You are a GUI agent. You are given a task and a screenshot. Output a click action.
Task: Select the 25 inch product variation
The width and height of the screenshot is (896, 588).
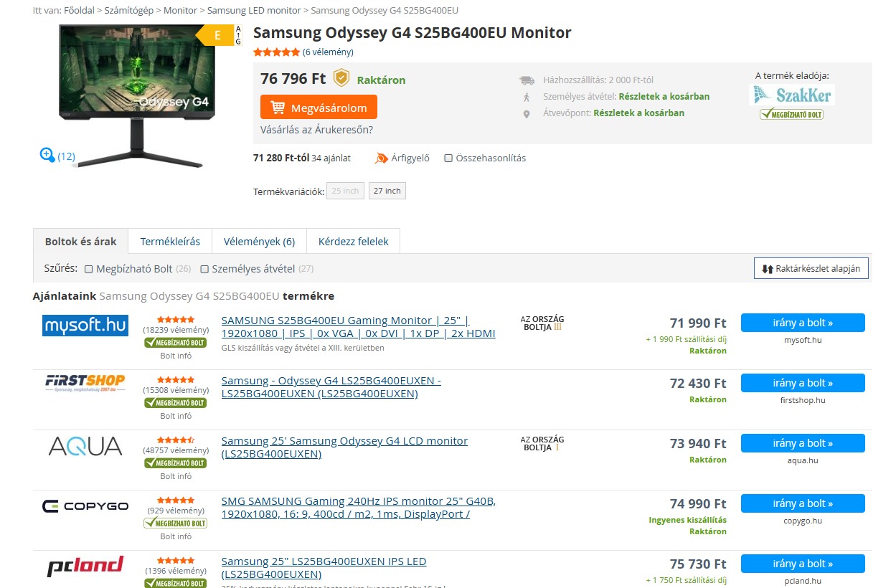coord(345,191)
